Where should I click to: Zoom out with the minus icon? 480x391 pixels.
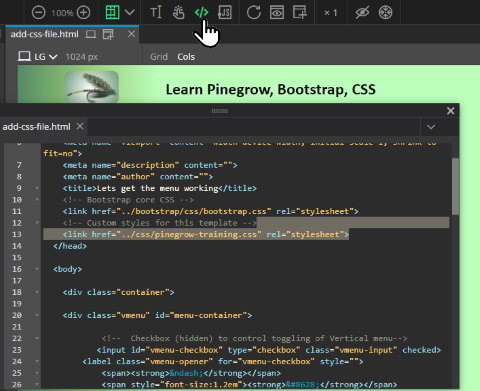[x=38, y=13]
